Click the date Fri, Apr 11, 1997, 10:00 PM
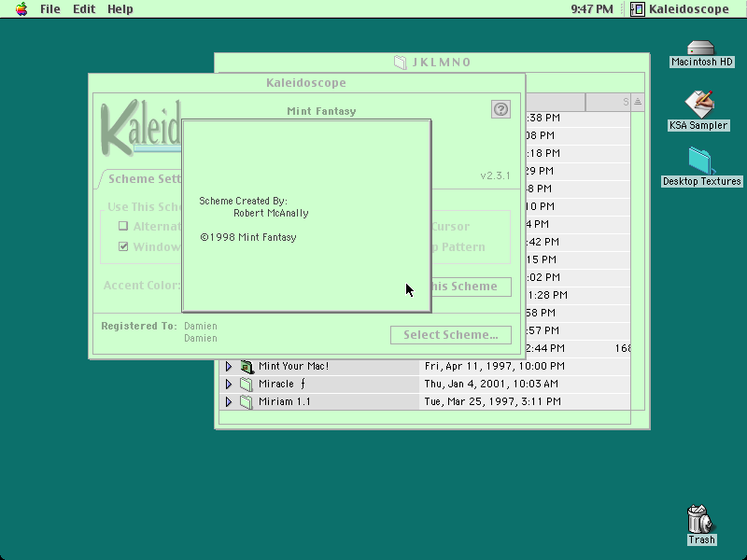Viewport: 747px width, 560px height. [x=495, y=366]
